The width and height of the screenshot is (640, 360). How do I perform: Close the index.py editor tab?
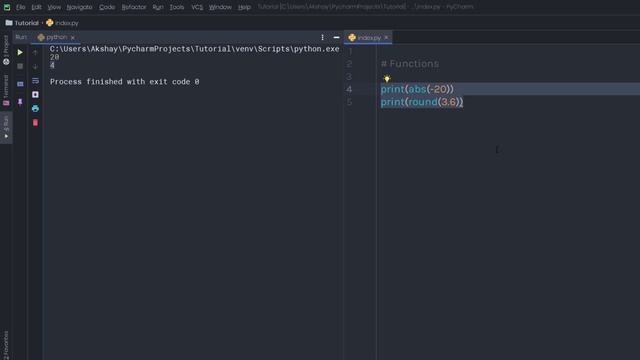(386, 38)
